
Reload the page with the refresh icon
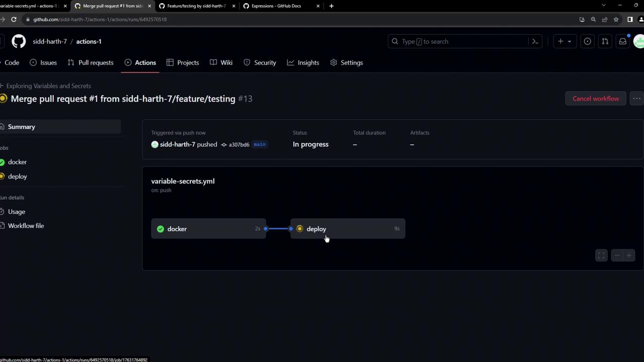[14, 19]
